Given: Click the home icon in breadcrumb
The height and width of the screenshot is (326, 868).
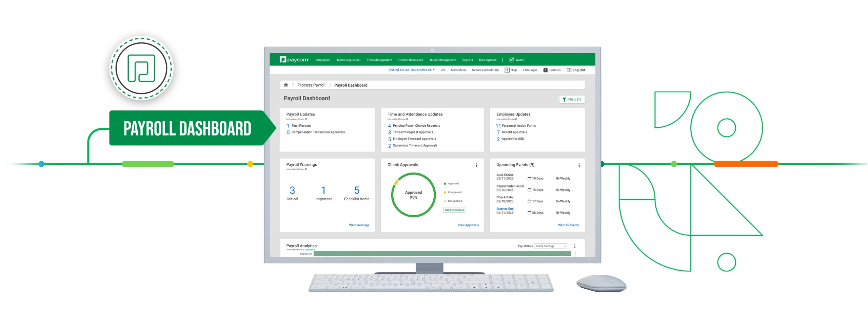Looking at the screenshot, I should click(285, 85).
